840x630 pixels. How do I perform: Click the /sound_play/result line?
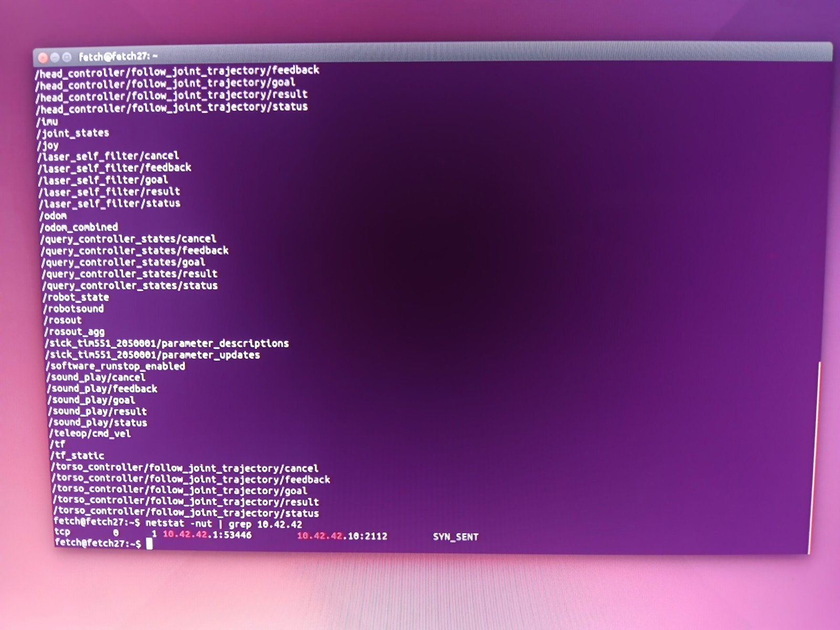[x=98, y=412]
